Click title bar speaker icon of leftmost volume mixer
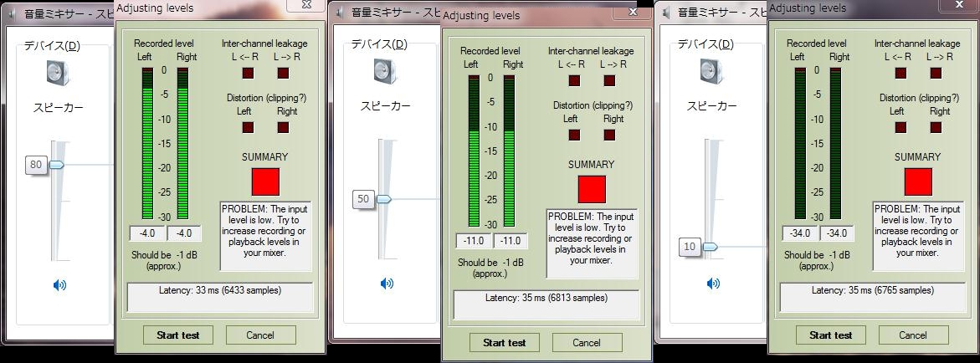Viewport: 980px width, 363px height. click(x=12, y=13)
